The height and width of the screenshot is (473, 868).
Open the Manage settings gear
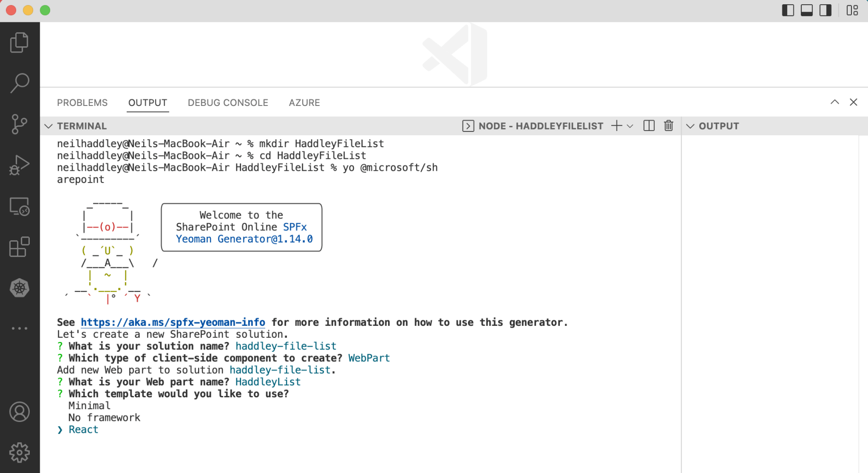click(x=19, y=453)
